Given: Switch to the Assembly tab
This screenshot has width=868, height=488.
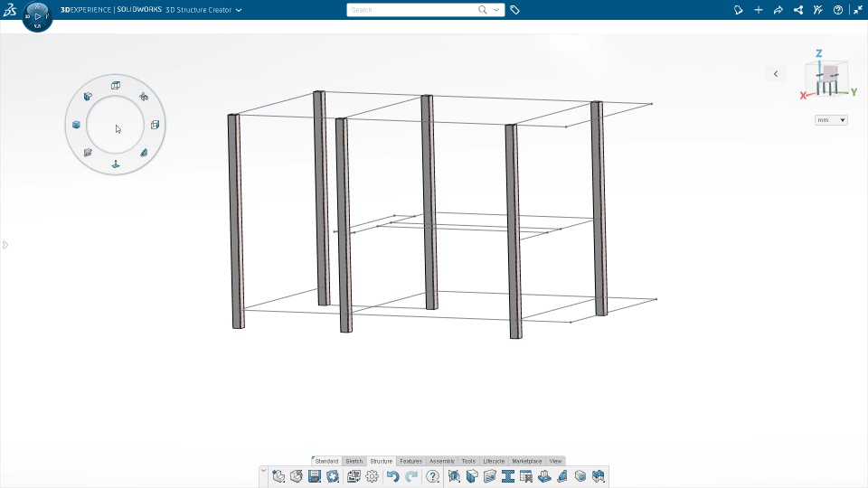Looking at the screenshot, I should pyautogui.click(x=442, y=461).
